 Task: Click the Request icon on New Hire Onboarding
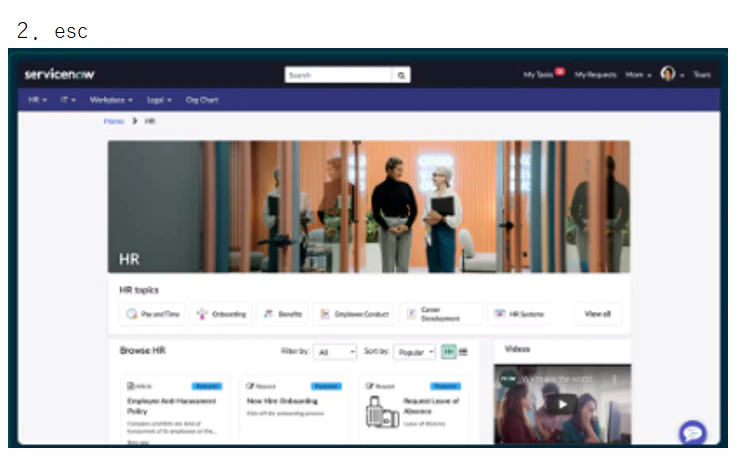pyautogui.click(x=250, y=386)
